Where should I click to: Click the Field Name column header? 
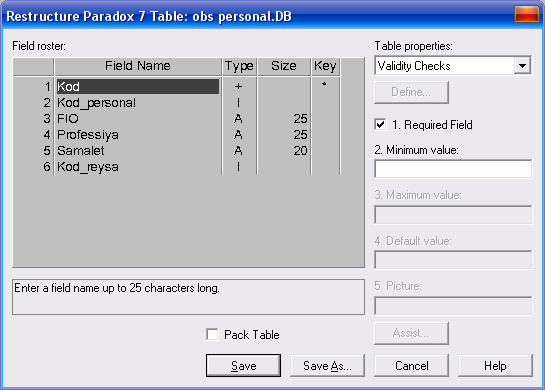coord(138,66)
